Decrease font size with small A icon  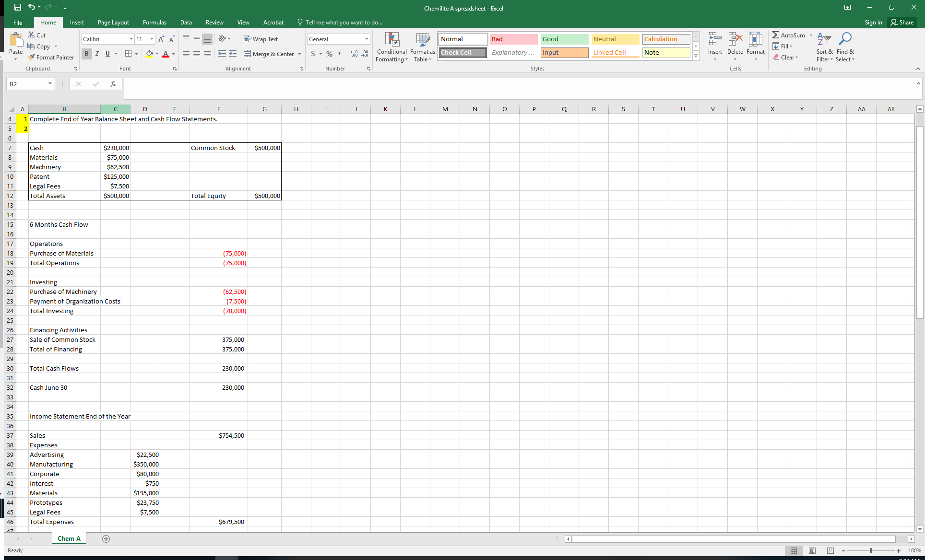[172, 39]
